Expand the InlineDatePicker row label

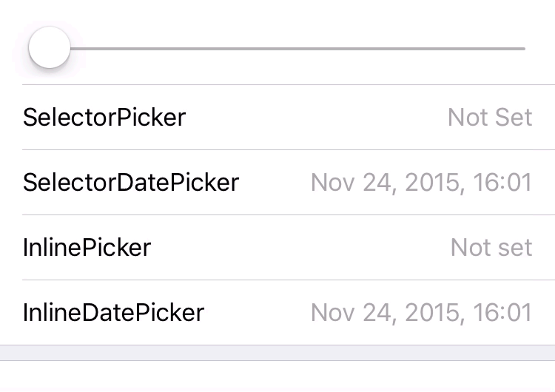coord(113,312)
